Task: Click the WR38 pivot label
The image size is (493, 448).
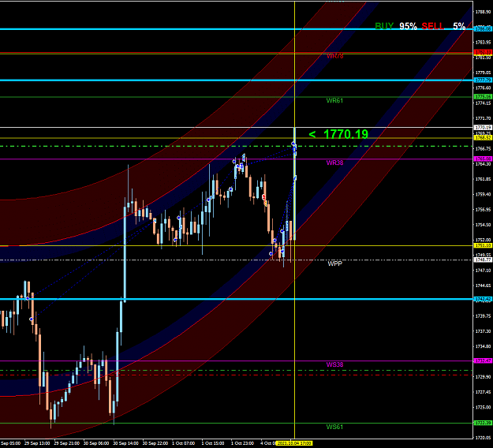Action: (334, 162)
